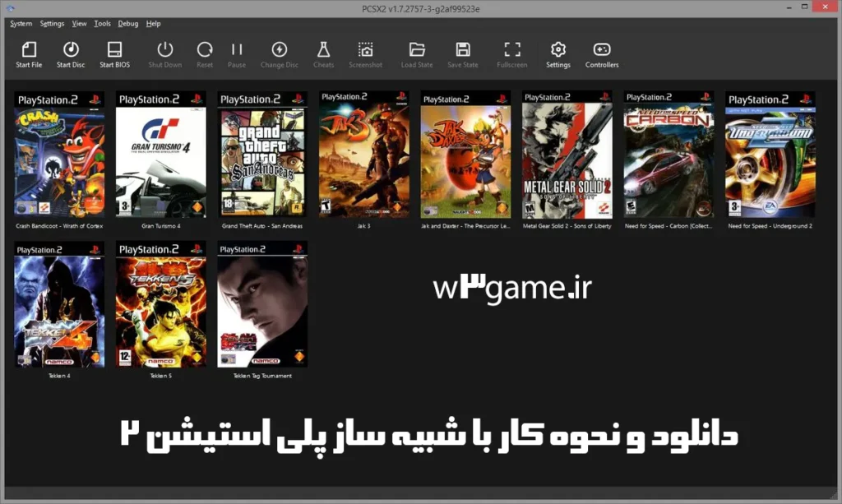The width and height of the screenshot is (842, 504).
Task: Open the Controllers gamepad icon
Action: (x=601, y=50)
